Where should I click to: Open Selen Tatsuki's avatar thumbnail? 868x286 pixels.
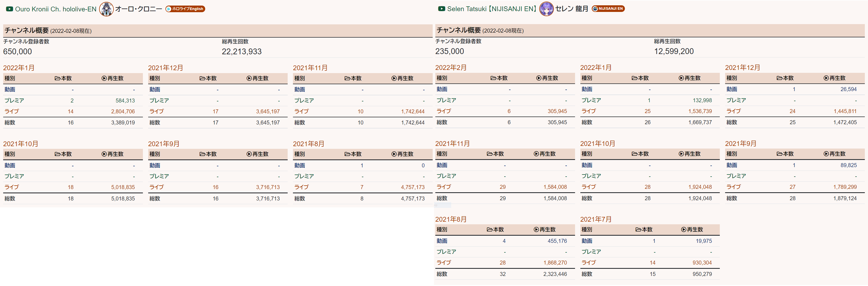(546, 9)
